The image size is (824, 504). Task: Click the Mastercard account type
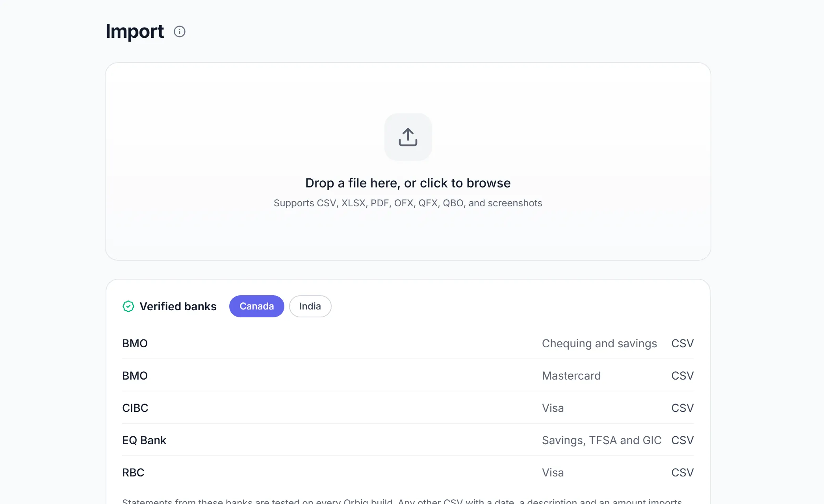(x=572, y=376)
